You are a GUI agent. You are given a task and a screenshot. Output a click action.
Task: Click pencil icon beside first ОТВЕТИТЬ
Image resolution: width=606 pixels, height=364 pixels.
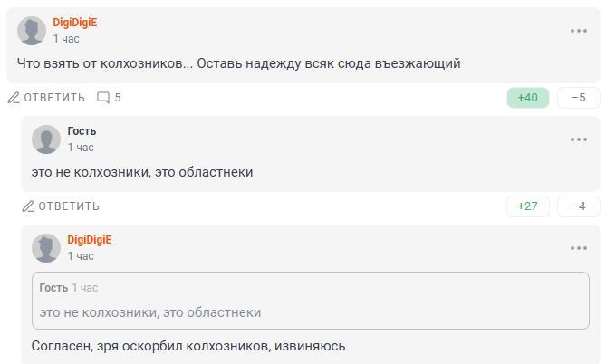click(x=14, y=98)
